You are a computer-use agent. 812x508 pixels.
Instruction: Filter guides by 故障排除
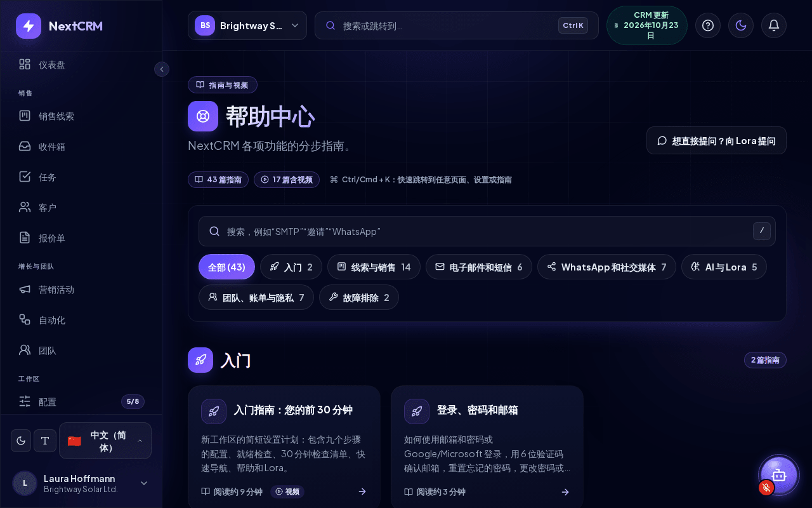[x=359, y=297]
